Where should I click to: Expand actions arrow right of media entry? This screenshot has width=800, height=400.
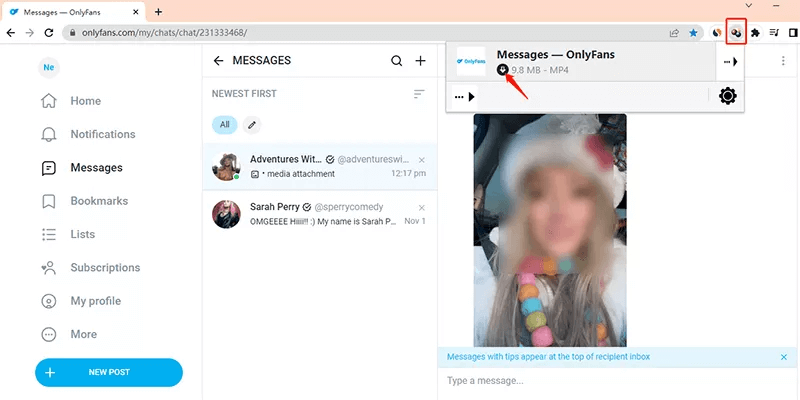731,62
